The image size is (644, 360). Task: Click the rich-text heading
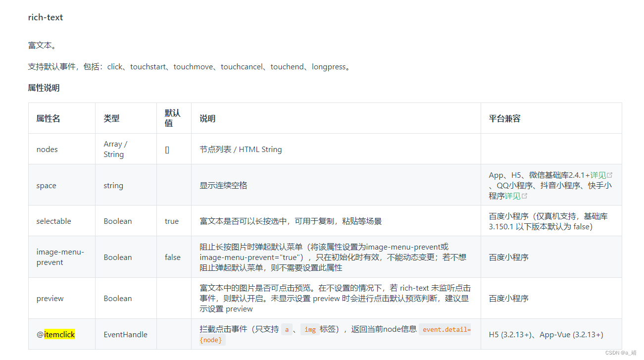[x=46, y=17]
